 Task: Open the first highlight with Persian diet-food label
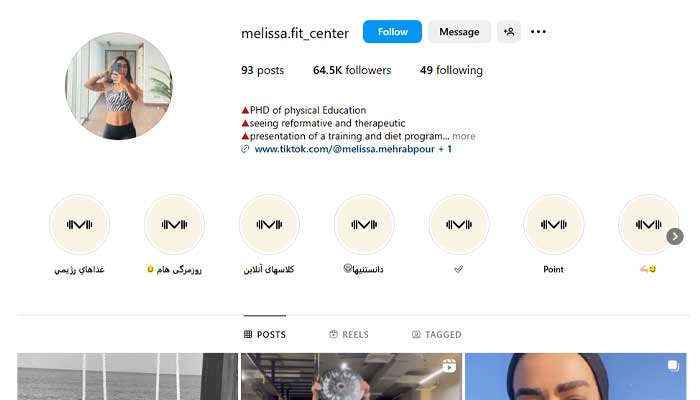(x=79, y=225)
